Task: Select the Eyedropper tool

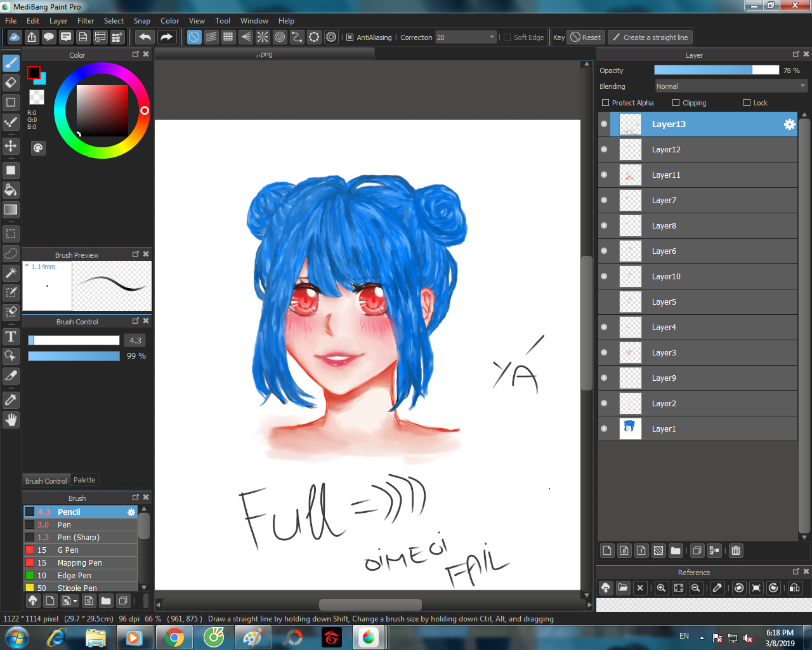Action: pyautogui.click(x=11, y=400)
